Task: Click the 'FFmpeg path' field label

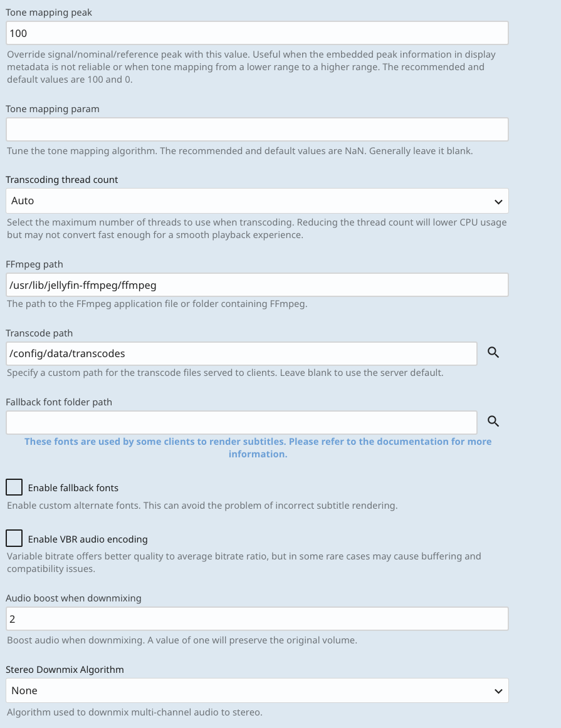Action: 34,264
